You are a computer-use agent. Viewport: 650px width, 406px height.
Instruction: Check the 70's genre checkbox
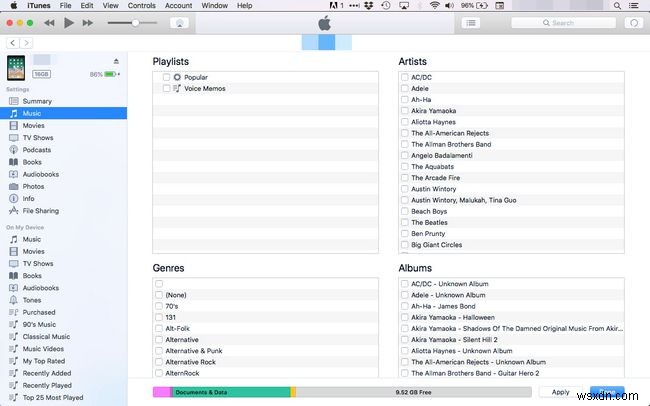(158, 306)
